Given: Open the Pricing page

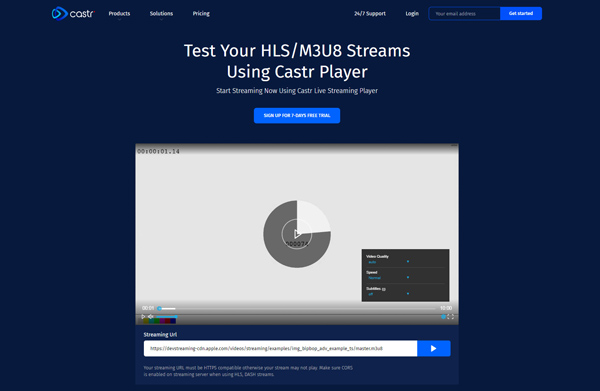Looking at the screenshot, I should 201,13.
